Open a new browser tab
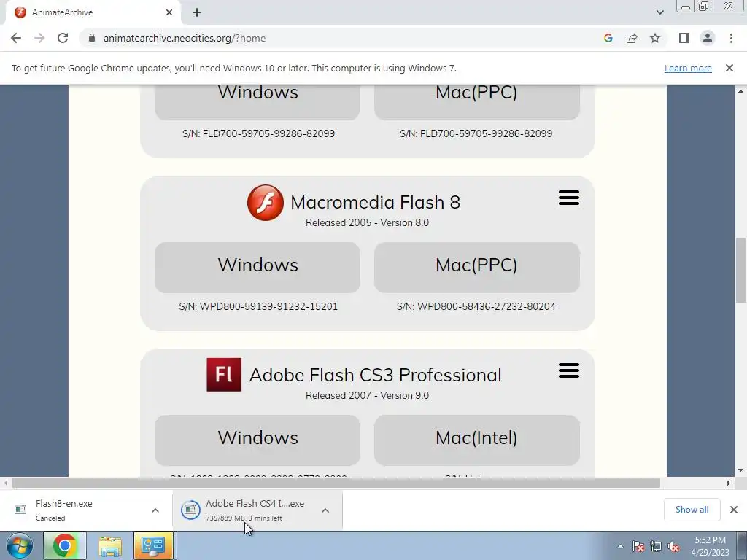Viewport: 747px width, 560px height. (x=197, y=12)
